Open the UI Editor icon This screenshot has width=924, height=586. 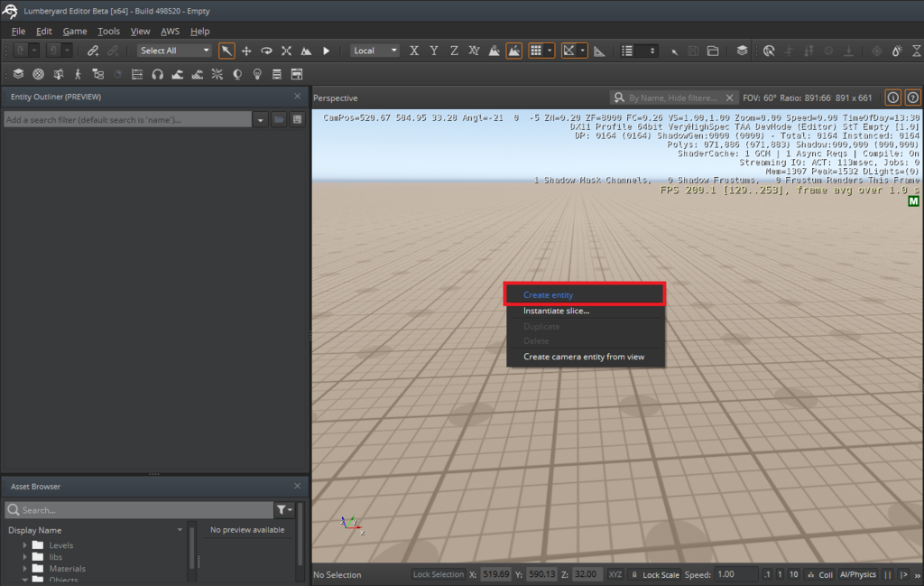[297, 74]
